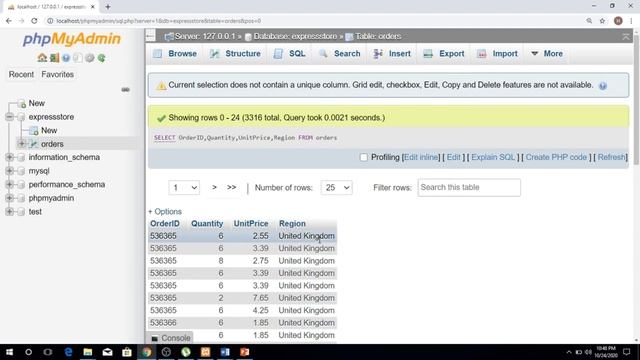
Task: Open PowerPoint from the taskbar
Action: (244, 352)
